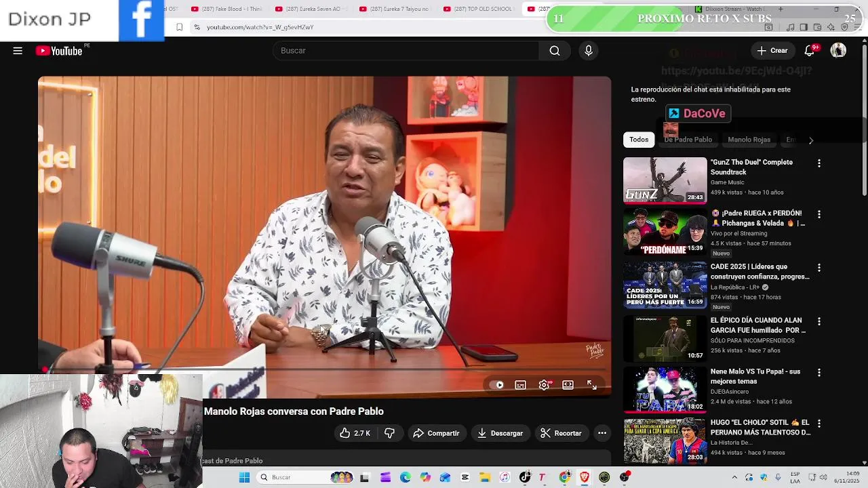Open File Explorer from taskbar
868x488 pixels.
point(485,477)
